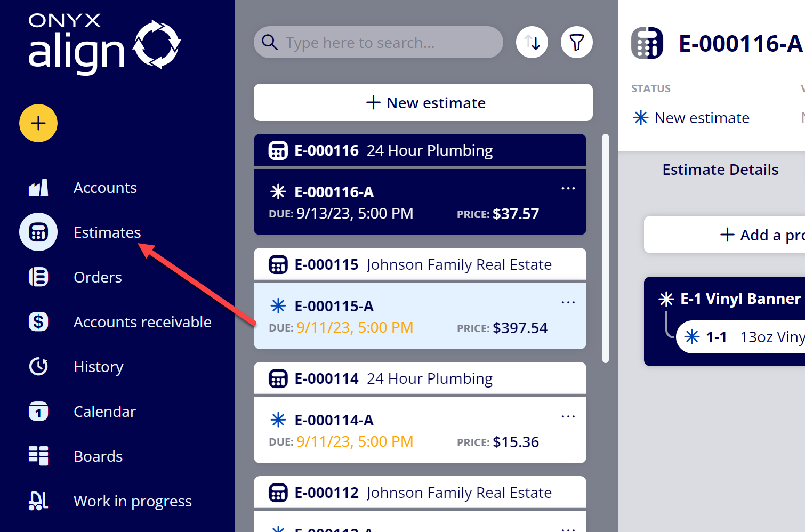Click the Boards grid icon
Screen dimensions: 805x532
coord(38,456)
